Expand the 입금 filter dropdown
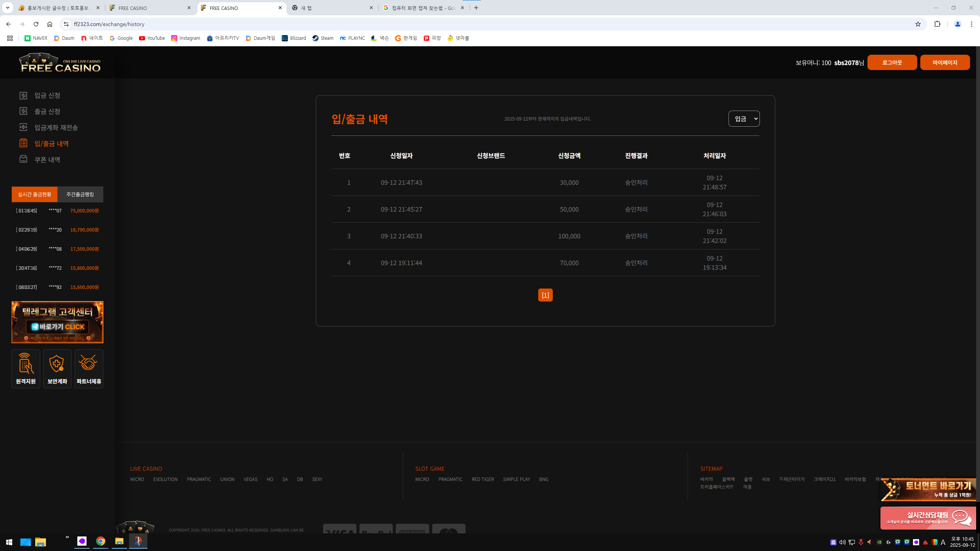This screenshot has height=551, width=980. pyautogui.click(x=744, y=119)
